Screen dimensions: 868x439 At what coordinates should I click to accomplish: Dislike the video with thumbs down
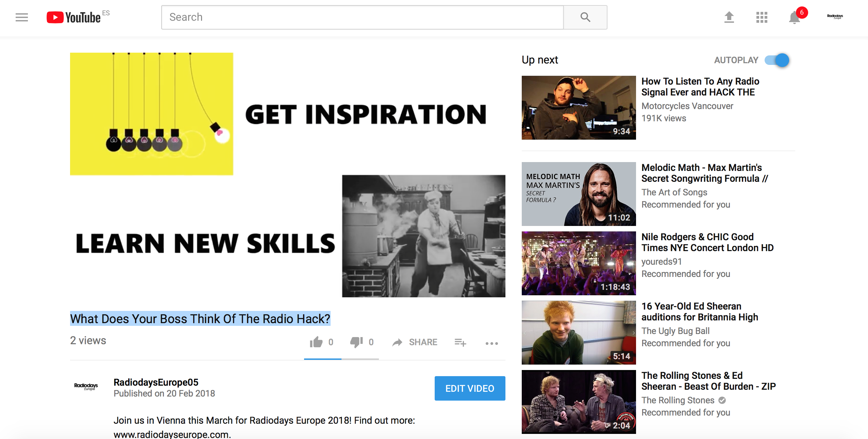coord(362,342)
